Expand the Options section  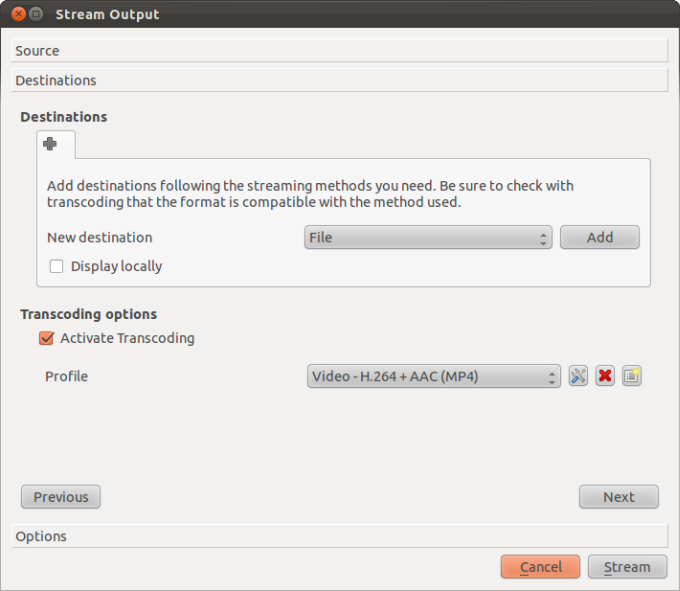pyautogui.click(x=339, y=536)
